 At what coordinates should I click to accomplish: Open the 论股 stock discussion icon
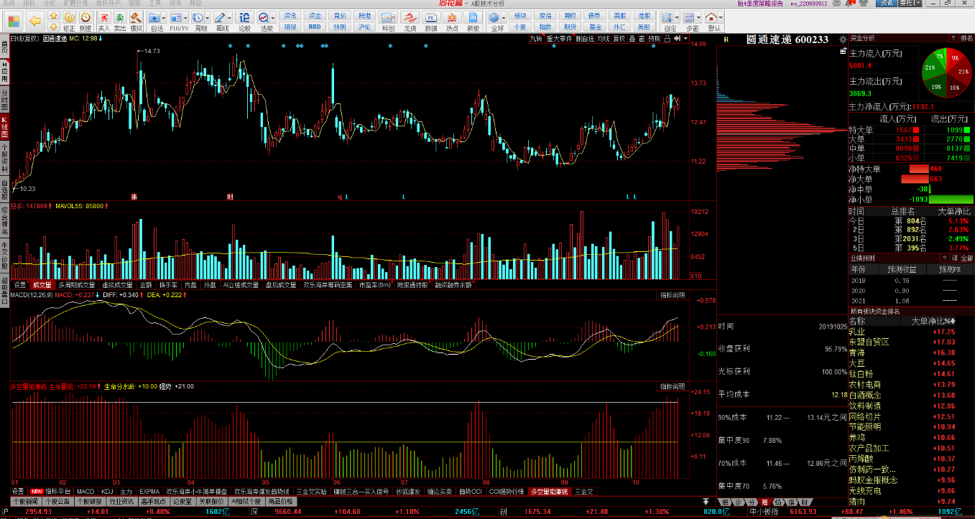[x=244, y=17]
